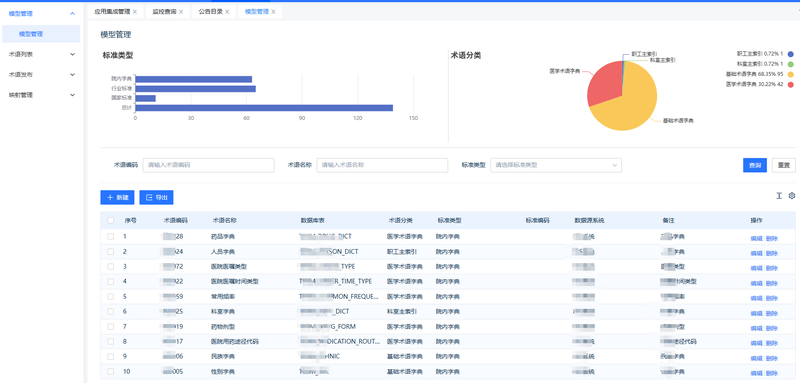The height and width of the screenshot is (383, 800).
Task: Click the 导出 export button
Action: [x=157, y=197]
